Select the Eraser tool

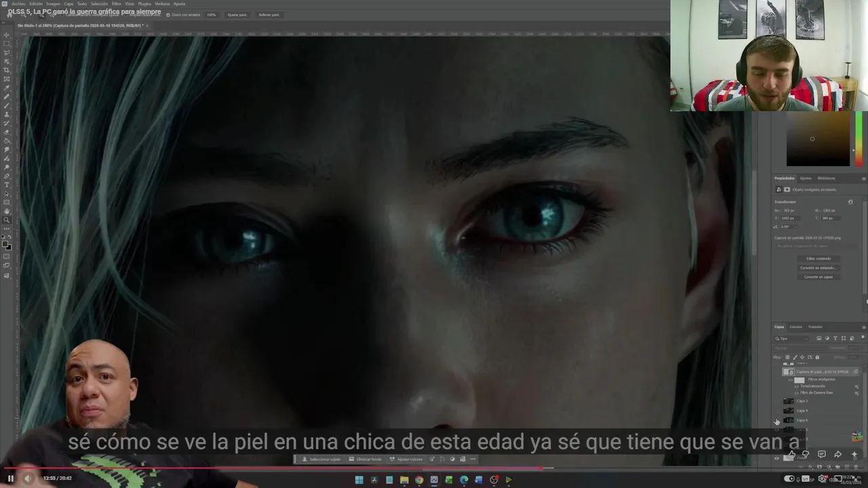tap(7, 132)
